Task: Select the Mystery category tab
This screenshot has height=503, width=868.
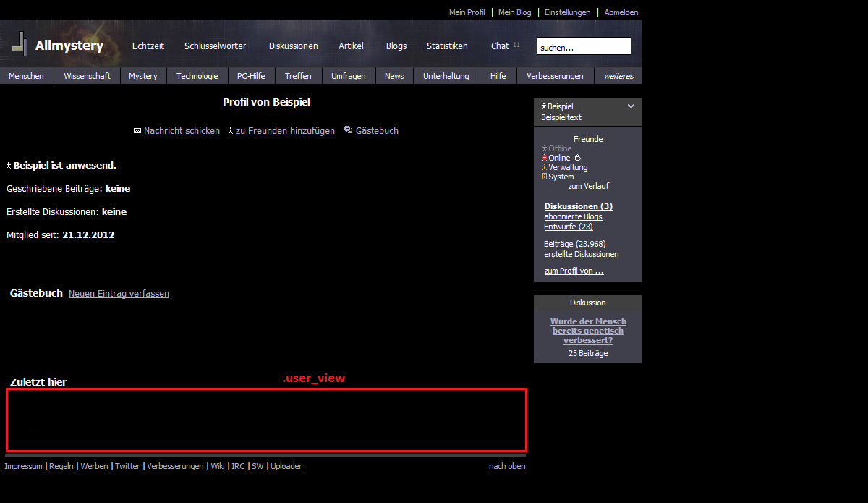Action: click(x=142, y=76)
